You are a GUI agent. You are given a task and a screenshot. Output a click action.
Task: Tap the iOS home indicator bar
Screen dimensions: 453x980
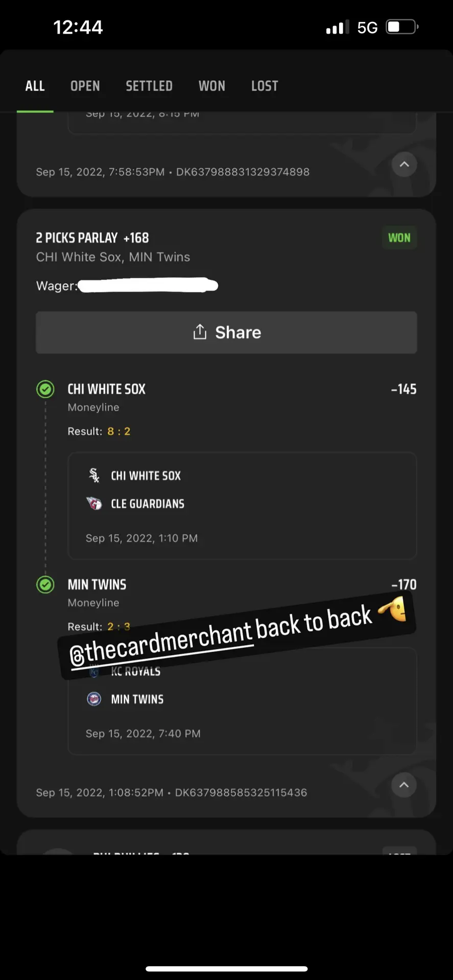pos(226,968)
